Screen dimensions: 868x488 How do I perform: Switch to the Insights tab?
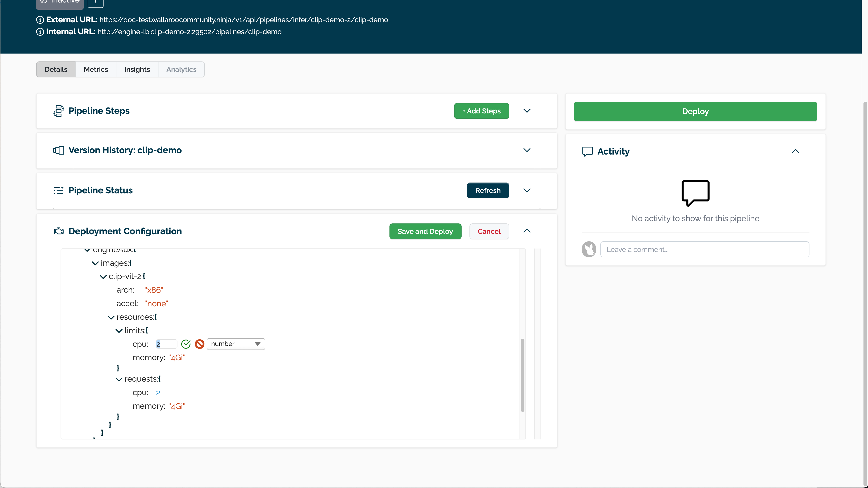(x=137, y=69)
